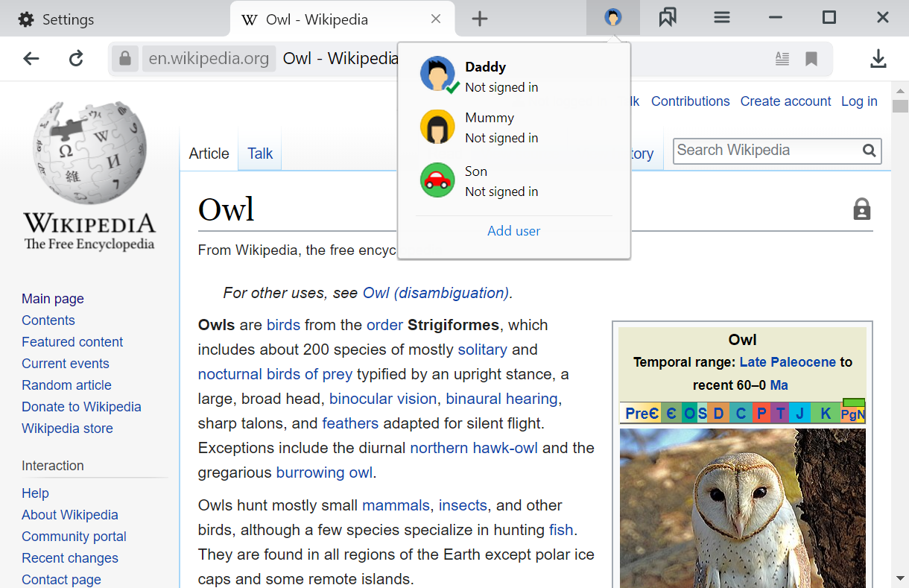This screenshot has height=588, width=909.
Task: Click Add user in profile popup
Action: 514,231
